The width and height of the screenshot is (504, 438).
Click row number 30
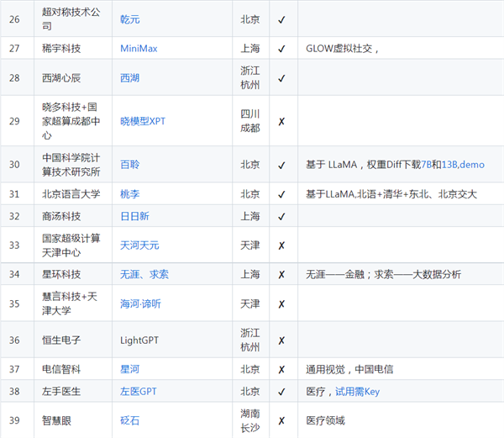[x=14, y=165]
